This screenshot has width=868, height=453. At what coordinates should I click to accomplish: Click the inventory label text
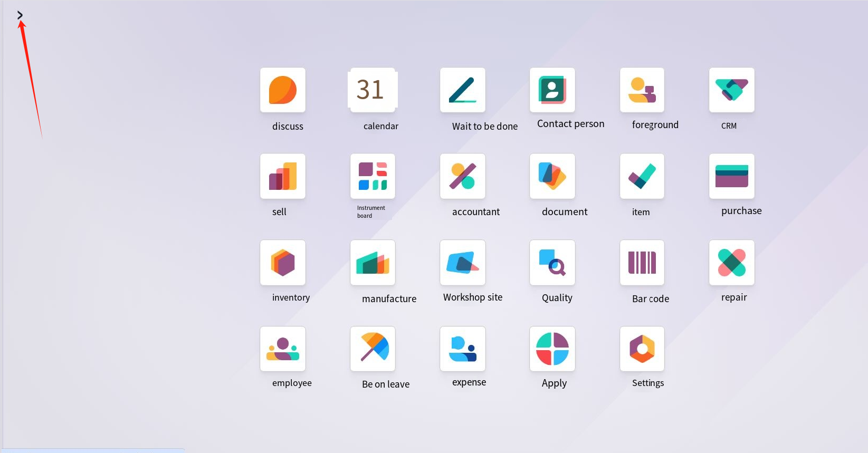tap(291, 298)
